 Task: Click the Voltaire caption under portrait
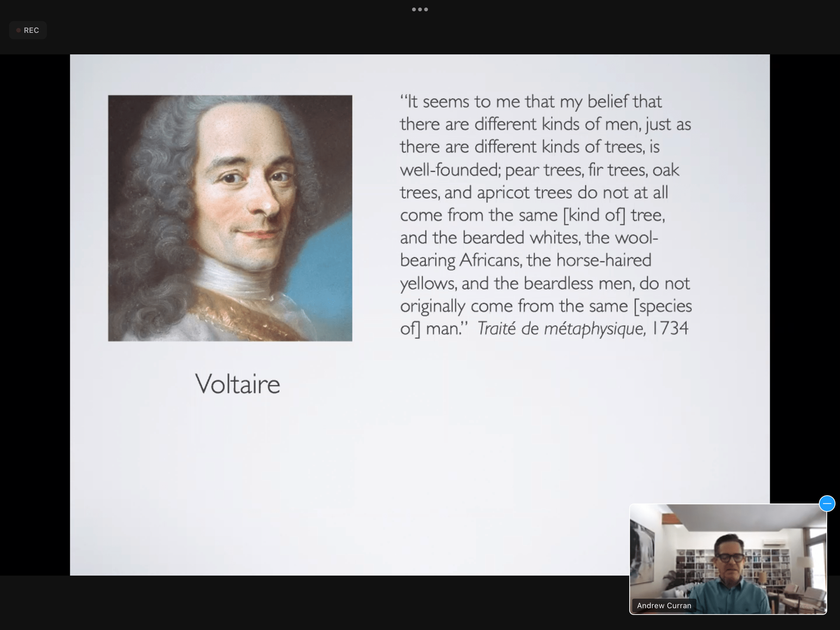pos(238,384)
